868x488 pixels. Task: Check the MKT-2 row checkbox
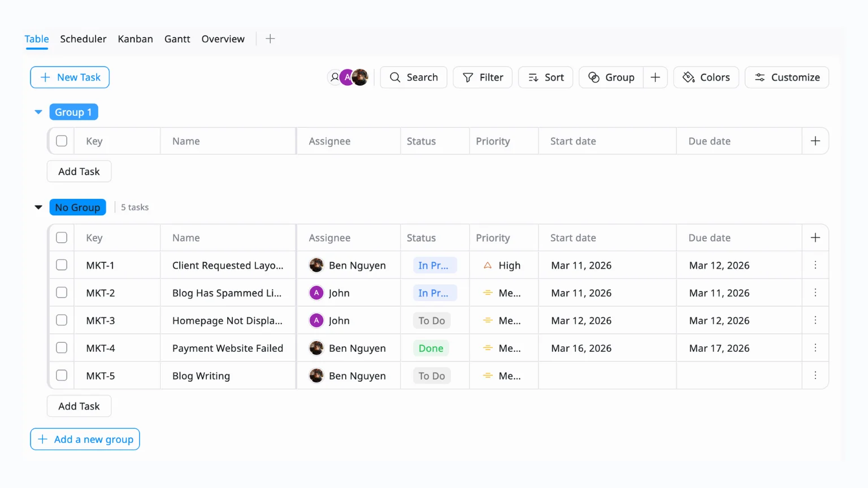click(x=62, y=293)
